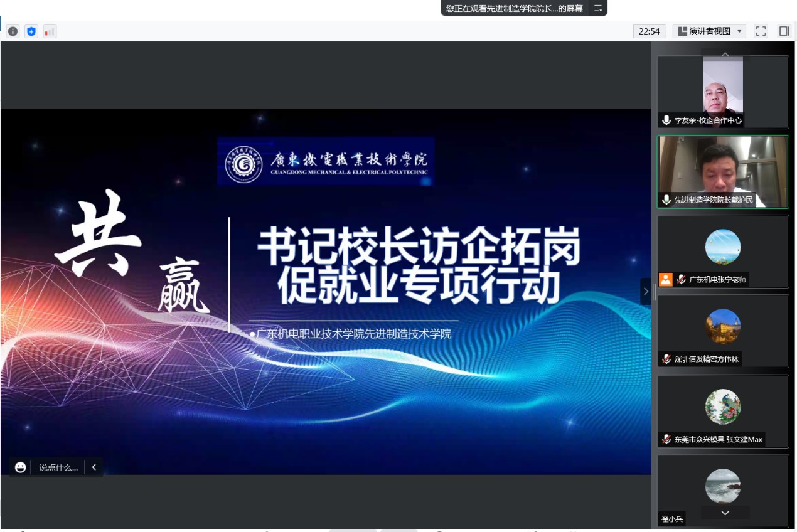797x532 pixels.
Task: Click the 22:54 meeting timer
Action: [650, 31]
